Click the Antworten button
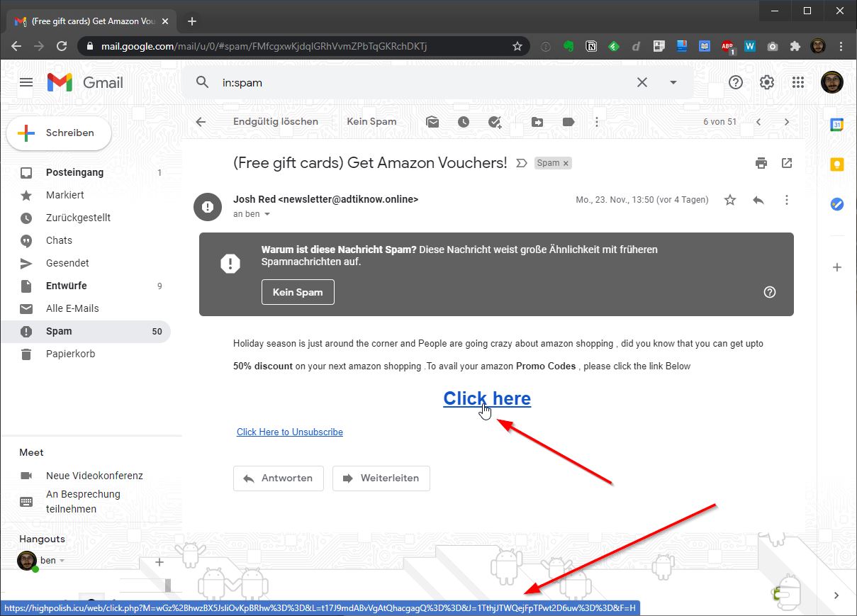857x616 pixels. (x=278, y=478)
